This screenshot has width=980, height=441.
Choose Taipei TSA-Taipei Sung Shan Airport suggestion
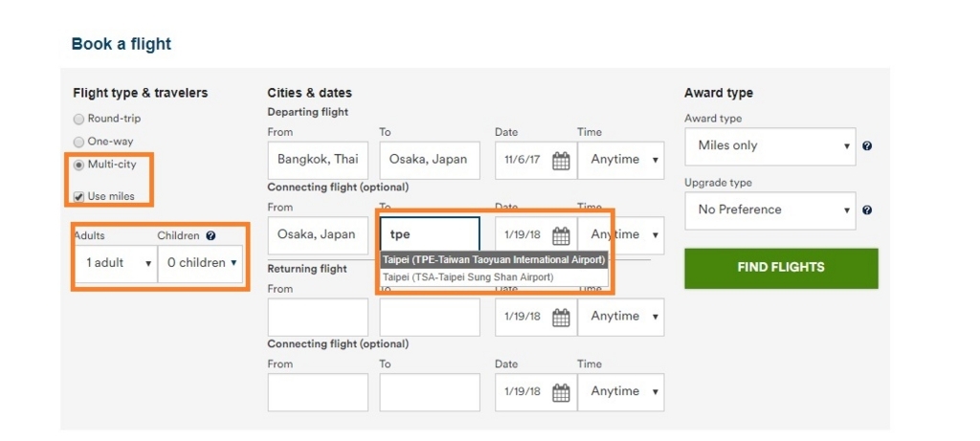point(494,276)
